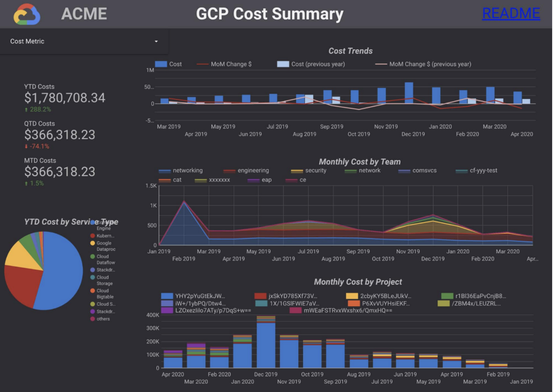
Task: Click the Cost Metric selector label
Action: (x=27, y=42)
